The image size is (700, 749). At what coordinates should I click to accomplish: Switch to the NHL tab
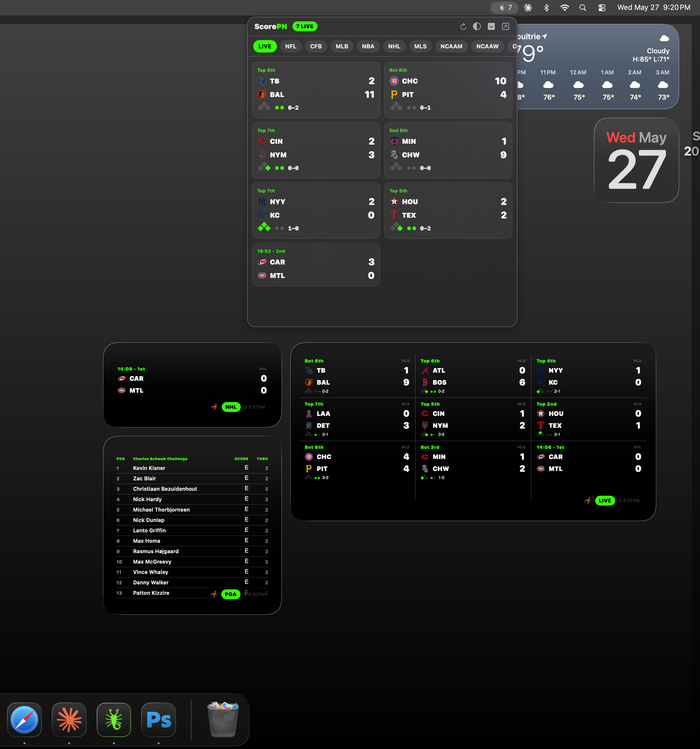pos(394,46)
